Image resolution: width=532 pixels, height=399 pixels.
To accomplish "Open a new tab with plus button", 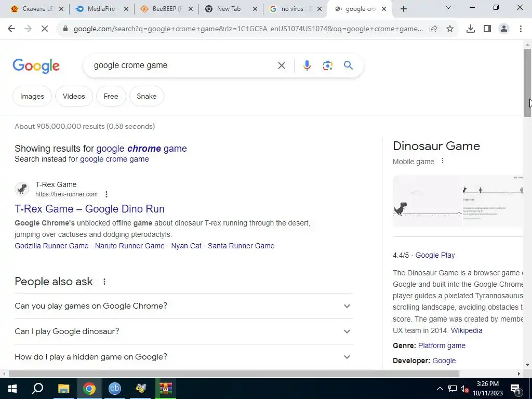I will (403, 9).
